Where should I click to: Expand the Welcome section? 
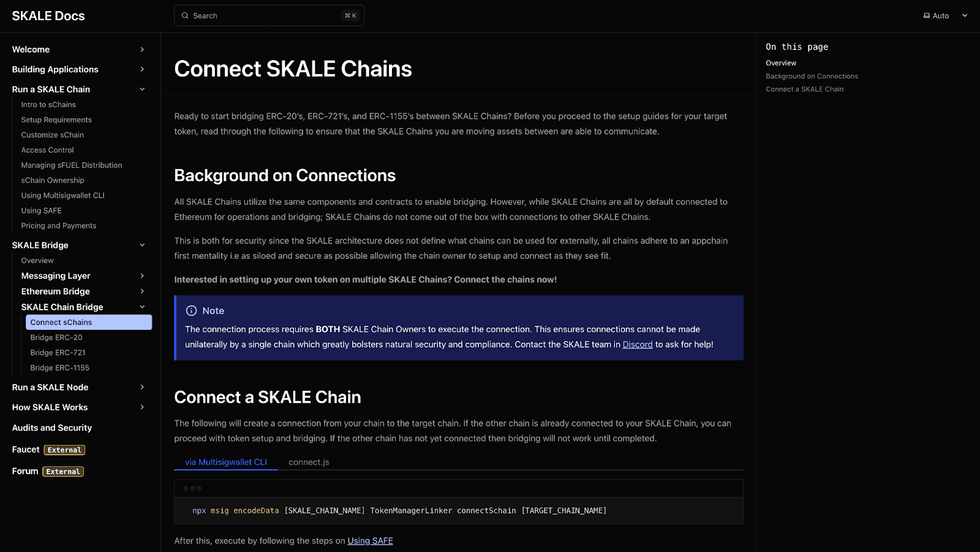[x=141, y=49]
